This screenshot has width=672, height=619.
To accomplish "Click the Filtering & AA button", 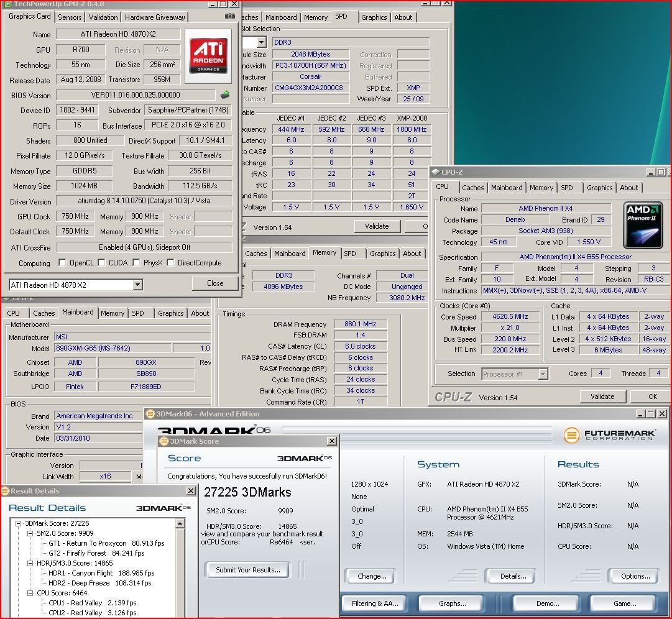I will click(x=374, y=603).
